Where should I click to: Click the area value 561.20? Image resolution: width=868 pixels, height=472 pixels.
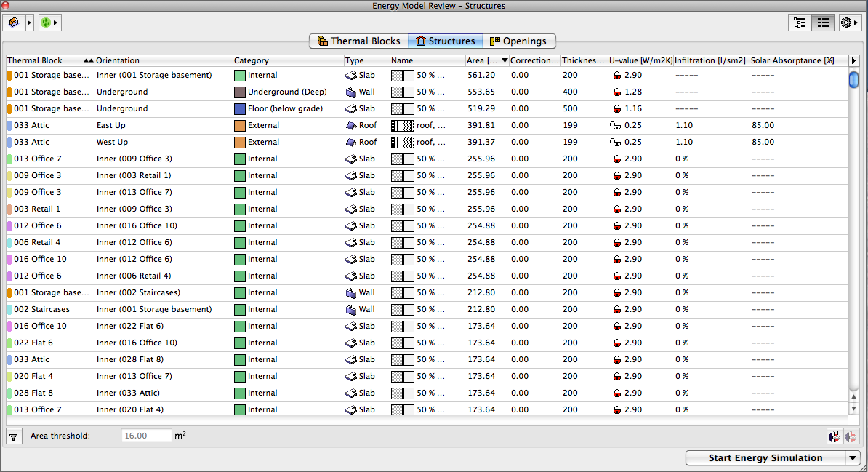[x=481, y=76]
